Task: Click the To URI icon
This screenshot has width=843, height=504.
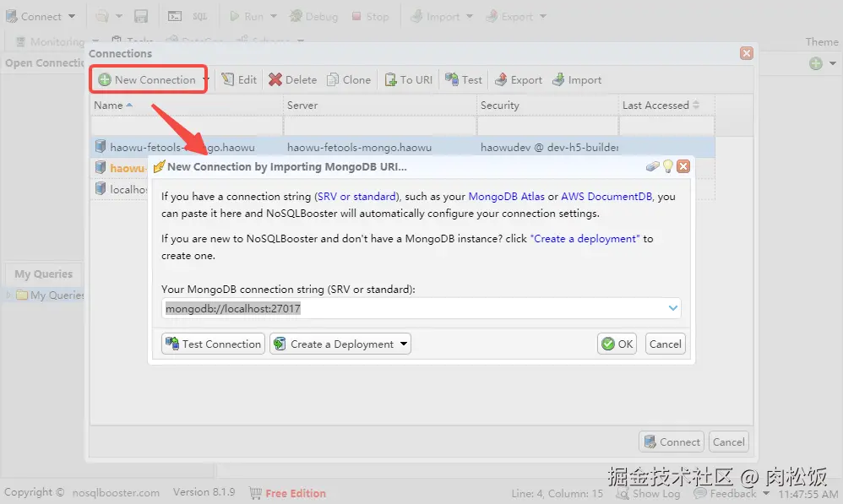Action: coord(390,79)
